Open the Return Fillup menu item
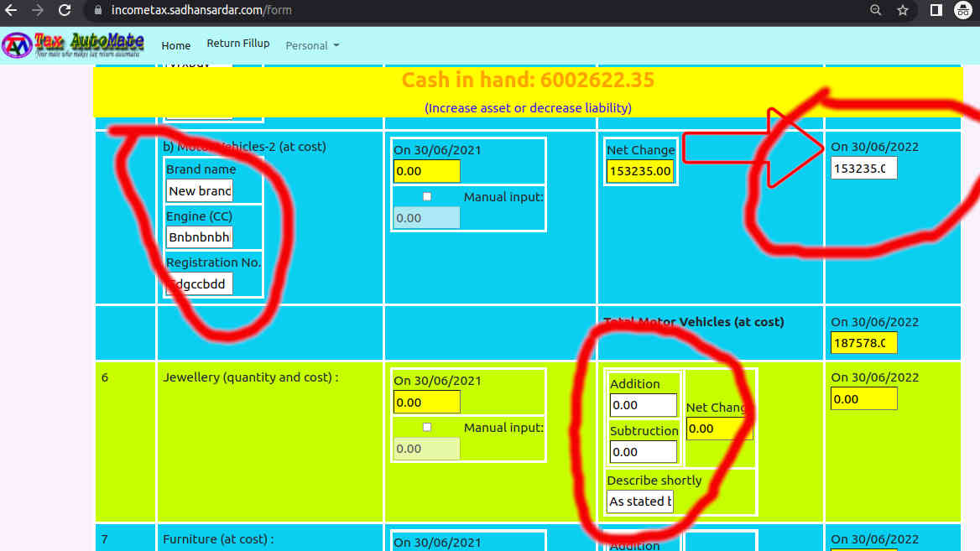 [238, 44]
